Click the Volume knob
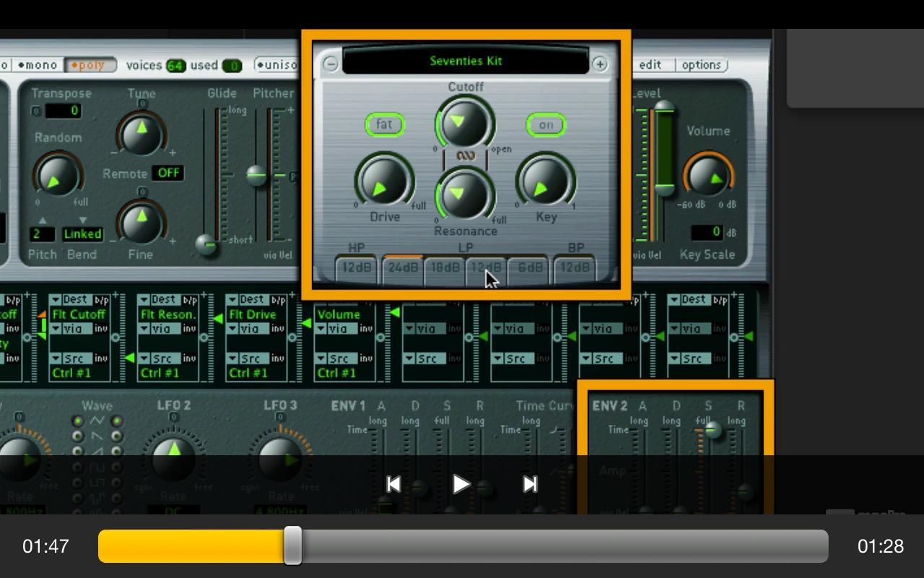The image size is (924, 578). click(708, 177)
